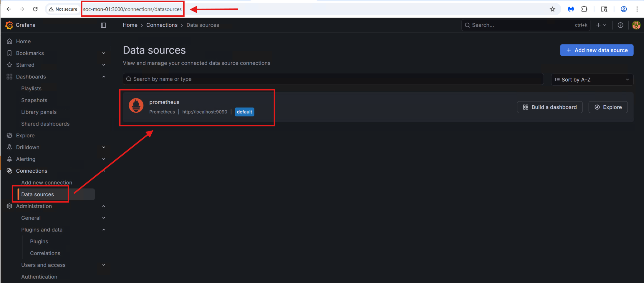644x283 pixels.
Task: Open the browser extensions puzzle icon
Action: (x=584, y=9)
